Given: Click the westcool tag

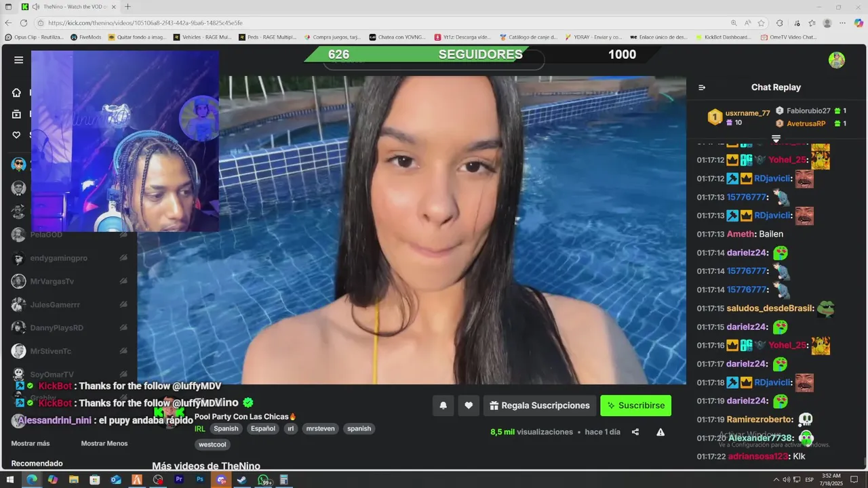Looking at the screenshot, I should (x=212, y=445).
